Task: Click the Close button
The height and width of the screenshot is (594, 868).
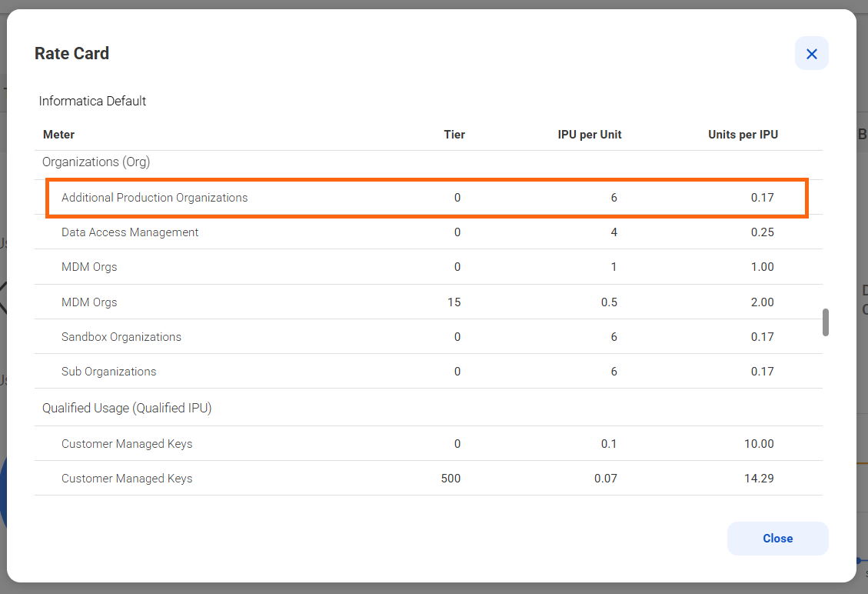Action: (x=778, y=539)
